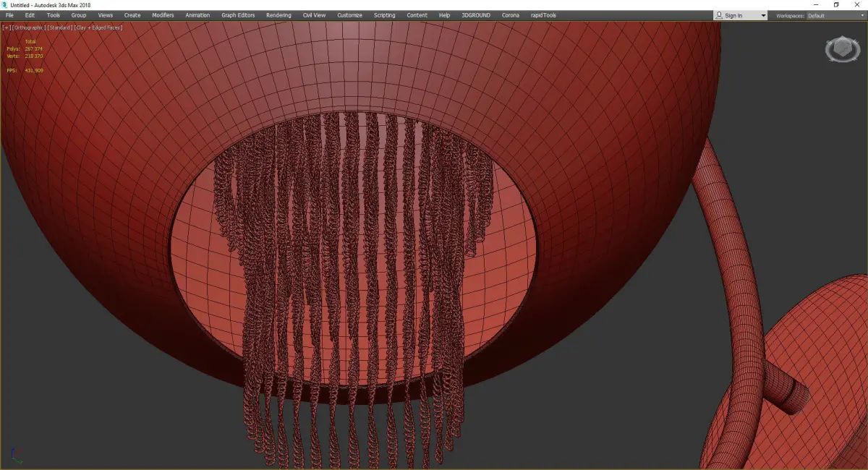Click the Verts count statistic text
The image size is (868, 470).
coord(25,56)
